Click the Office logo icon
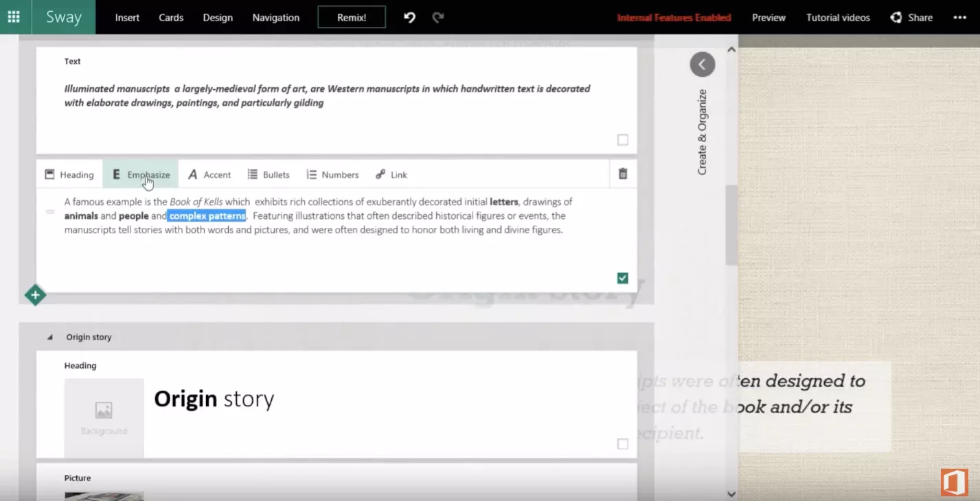 pos(954,482)
